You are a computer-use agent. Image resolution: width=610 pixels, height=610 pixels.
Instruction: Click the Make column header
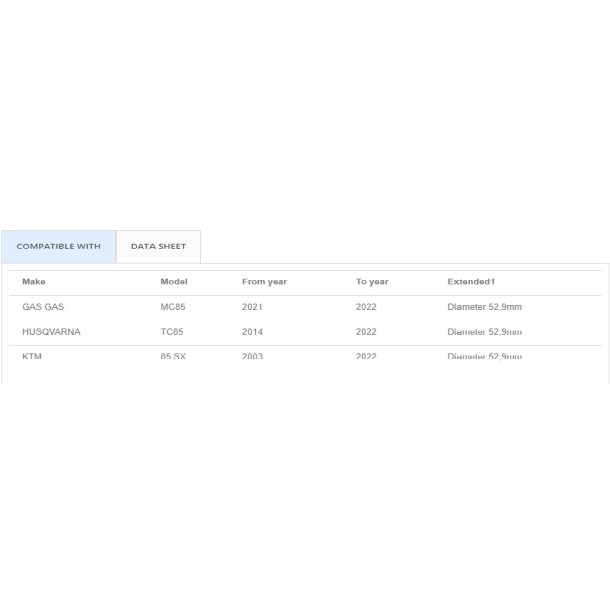pyautogui.click(x=33, y=282)
